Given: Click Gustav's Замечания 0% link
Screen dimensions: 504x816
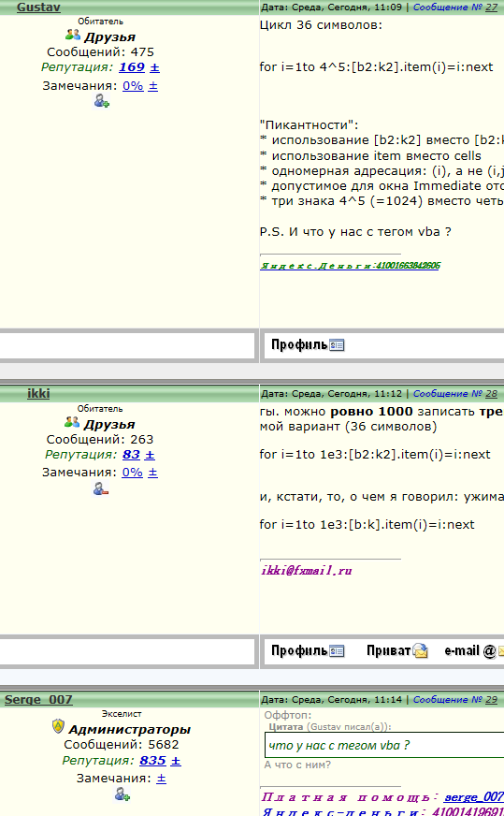Looking at the screenshot, I should (x=133, y=86).
